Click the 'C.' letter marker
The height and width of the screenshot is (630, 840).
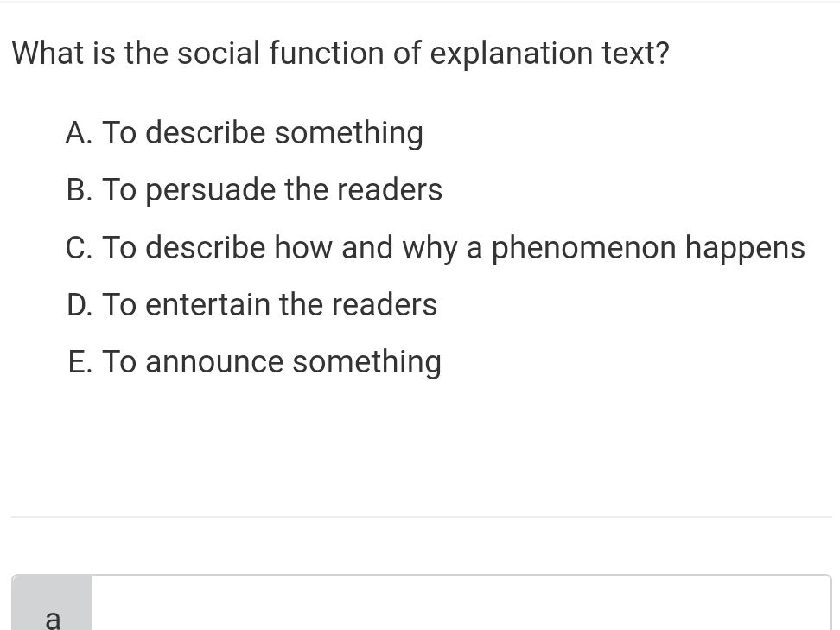coord(79,247)
